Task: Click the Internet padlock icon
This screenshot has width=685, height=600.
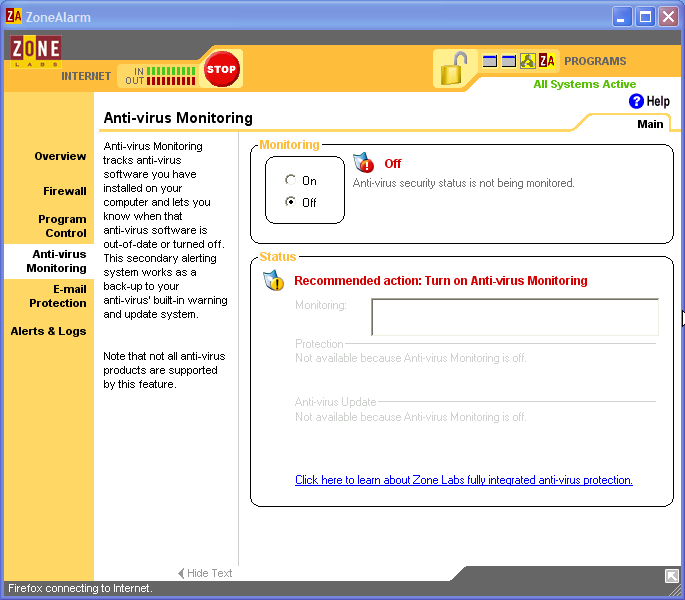Action: [453, 69]
